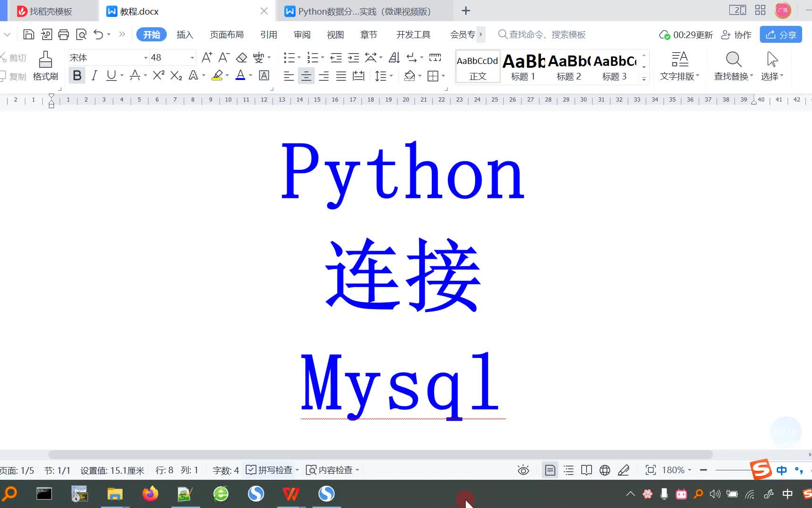Expand the styles gallery

pyautogui.click(x=644, y=79)
